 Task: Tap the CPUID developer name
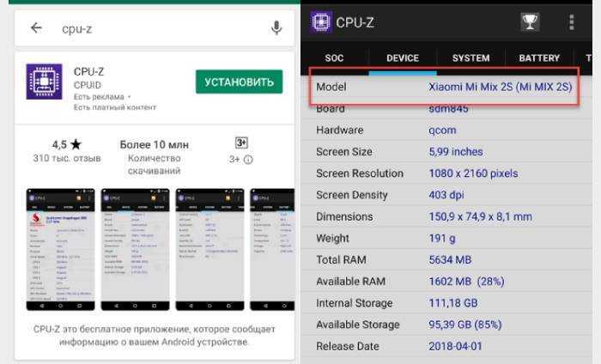tap(88, 85)
